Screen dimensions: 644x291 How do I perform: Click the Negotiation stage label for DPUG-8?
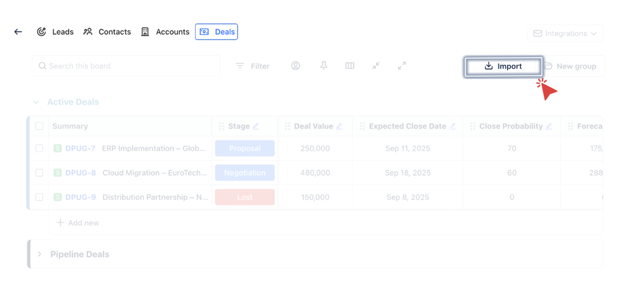click(245, 173)
